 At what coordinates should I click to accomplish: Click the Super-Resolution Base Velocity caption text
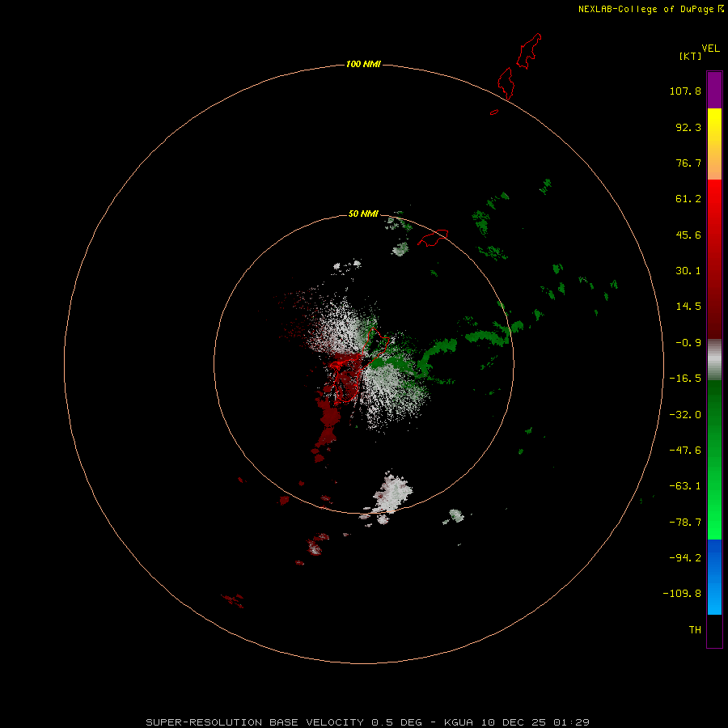pyautogui.click(x=367, y=722)
